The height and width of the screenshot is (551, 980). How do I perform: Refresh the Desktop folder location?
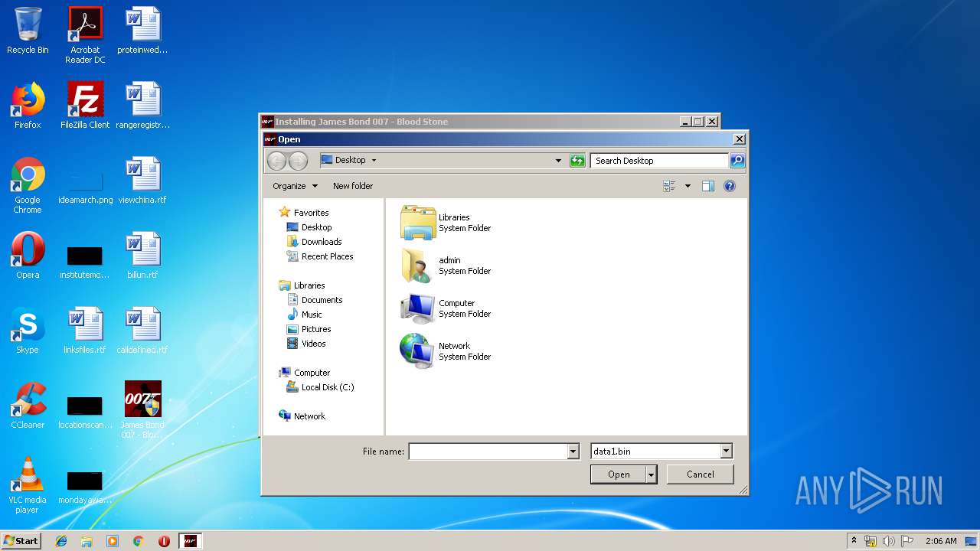tap(577, 161)
